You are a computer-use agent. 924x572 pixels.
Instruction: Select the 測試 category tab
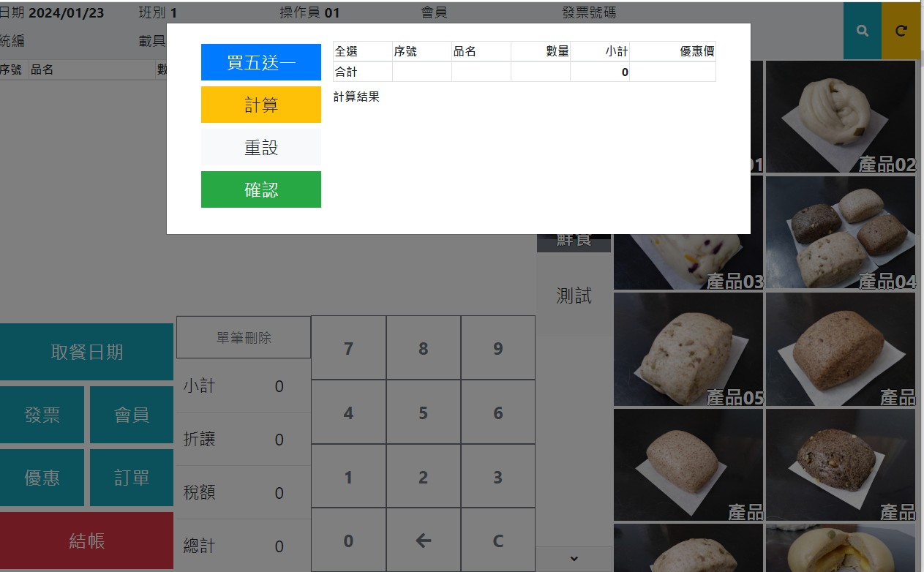pos(574,296)
